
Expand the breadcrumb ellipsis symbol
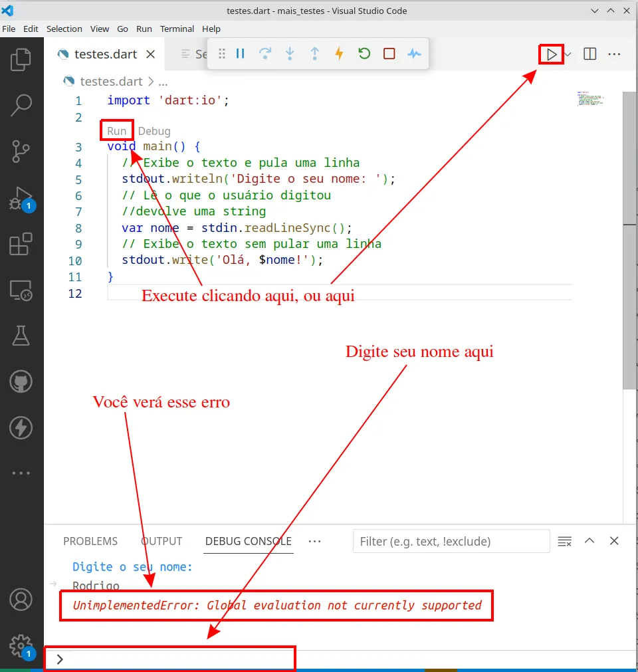pyautogui.click(x=163, y=82)
